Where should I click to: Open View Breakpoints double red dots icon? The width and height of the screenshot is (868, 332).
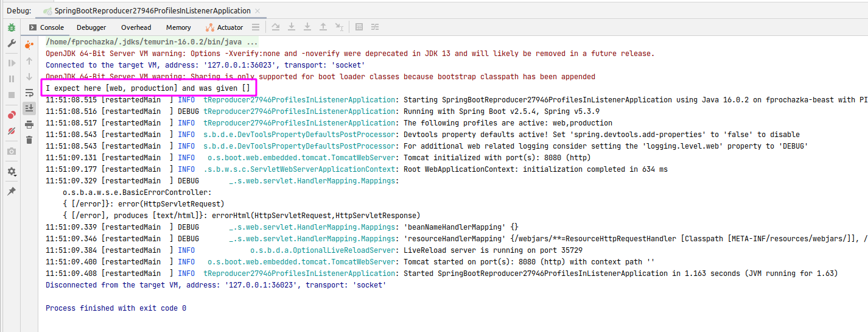pyautogui.click(x=12, y=115)
